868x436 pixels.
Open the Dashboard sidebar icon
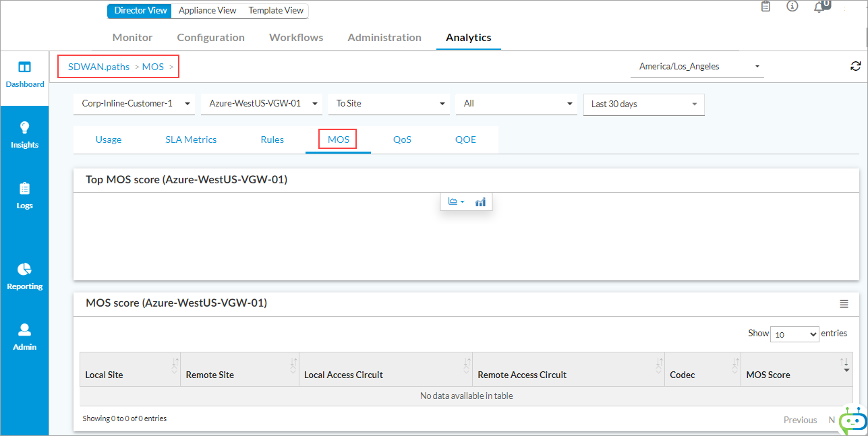tap(24, 67)
